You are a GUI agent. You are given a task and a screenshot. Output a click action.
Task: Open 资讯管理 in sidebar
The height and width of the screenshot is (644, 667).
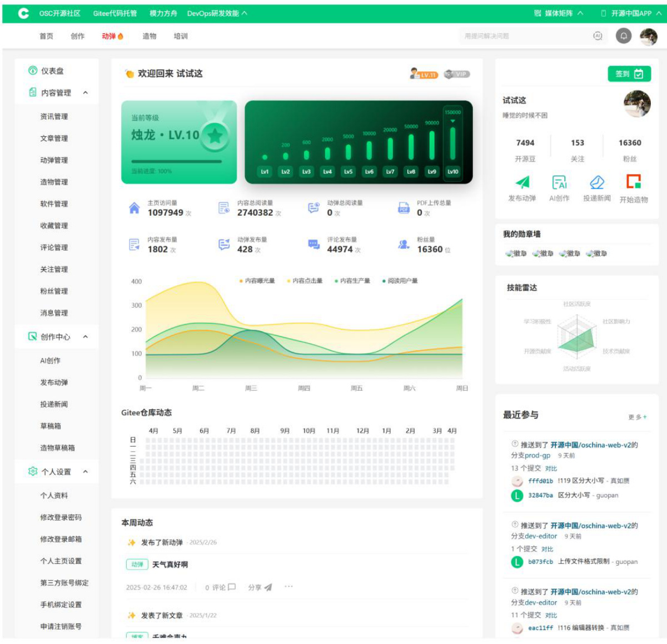click(54, 117)
